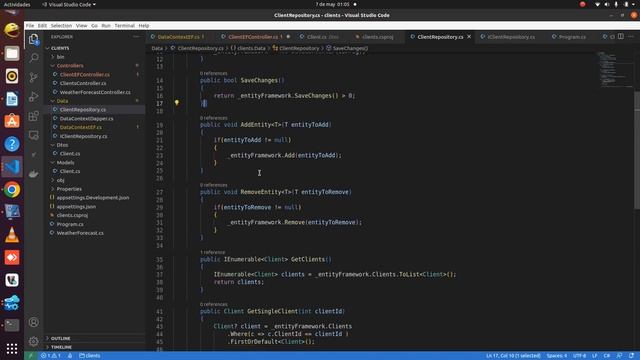Open the Accounts icon in activity bar
This screenshot has width=640, height=360.
point(34,322)
